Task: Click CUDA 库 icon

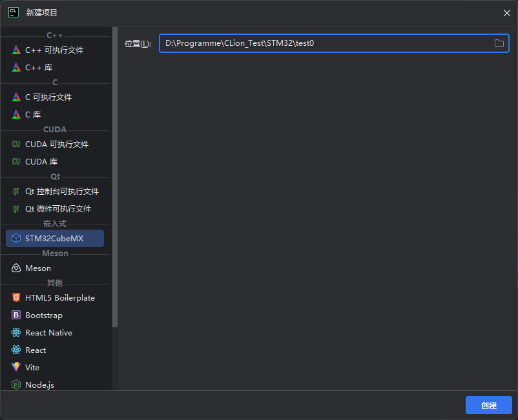Action: tap(16, 162)
